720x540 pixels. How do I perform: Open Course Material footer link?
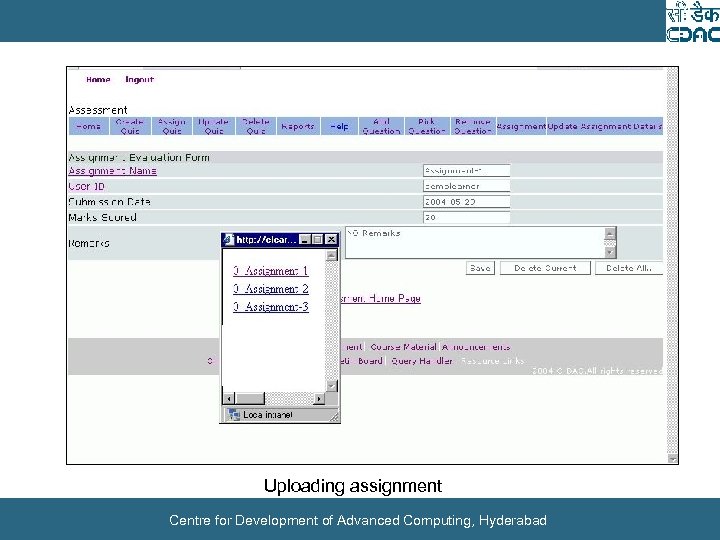(403, 347)
